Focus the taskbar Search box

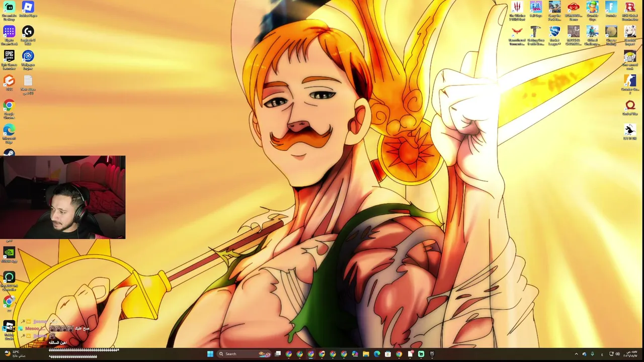click(244, 354)
